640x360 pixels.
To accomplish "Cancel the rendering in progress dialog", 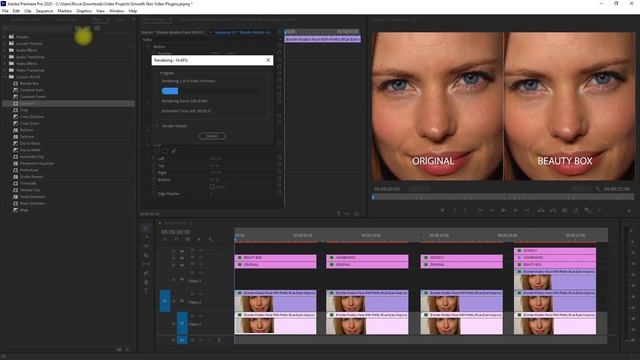I will [x=212, y=136].
